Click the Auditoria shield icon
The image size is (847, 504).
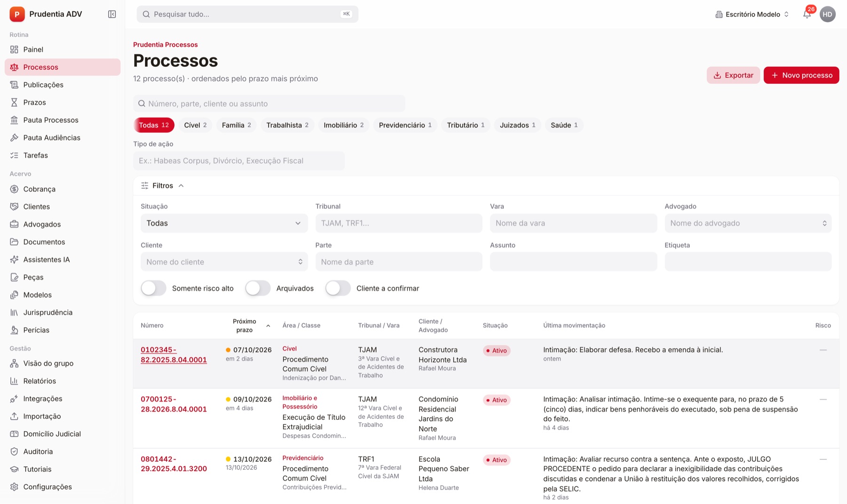pos(14,451)
